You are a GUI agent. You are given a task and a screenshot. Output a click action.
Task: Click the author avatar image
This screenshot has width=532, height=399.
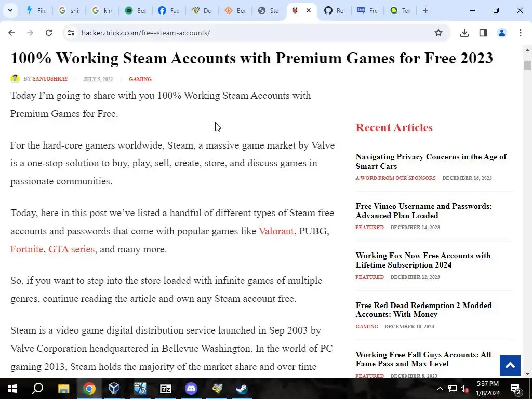tap(15, 79)
